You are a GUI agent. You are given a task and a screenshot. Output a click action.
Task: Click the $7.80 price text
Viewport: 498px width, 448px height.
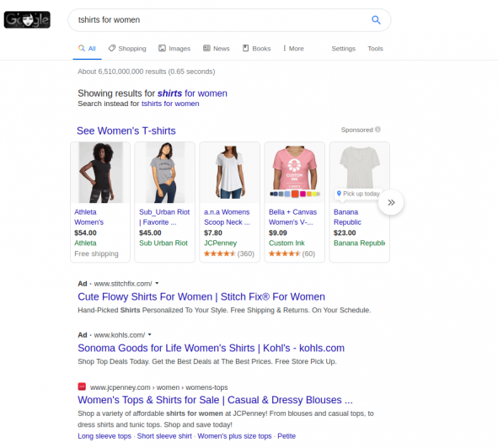pos(213,232)
